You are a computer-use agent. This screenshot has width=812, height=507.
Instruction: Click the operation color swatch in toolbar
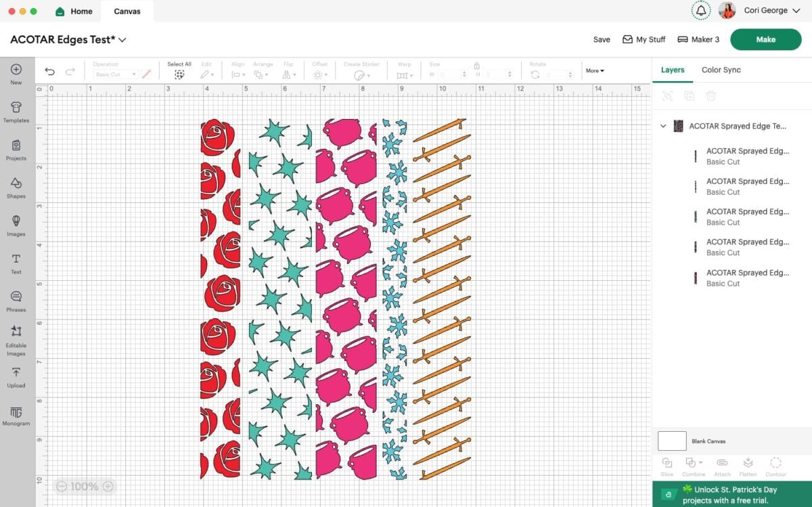[x=145, y=74]
